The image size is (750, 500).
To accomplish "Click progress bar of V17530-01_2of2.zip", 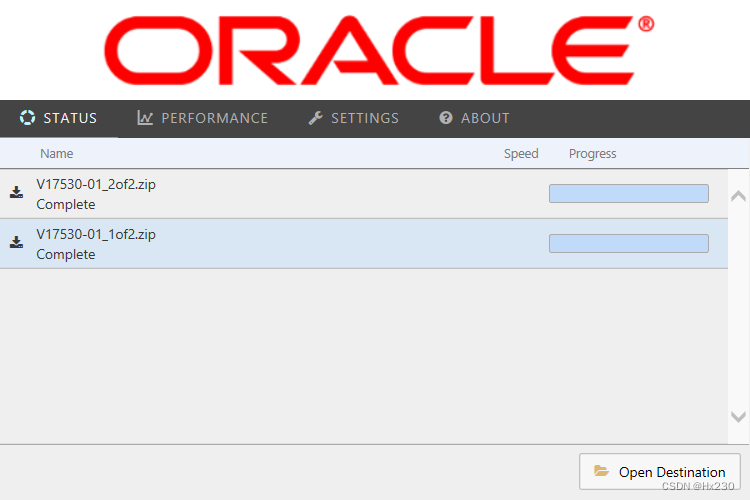I will pos(629,193).
